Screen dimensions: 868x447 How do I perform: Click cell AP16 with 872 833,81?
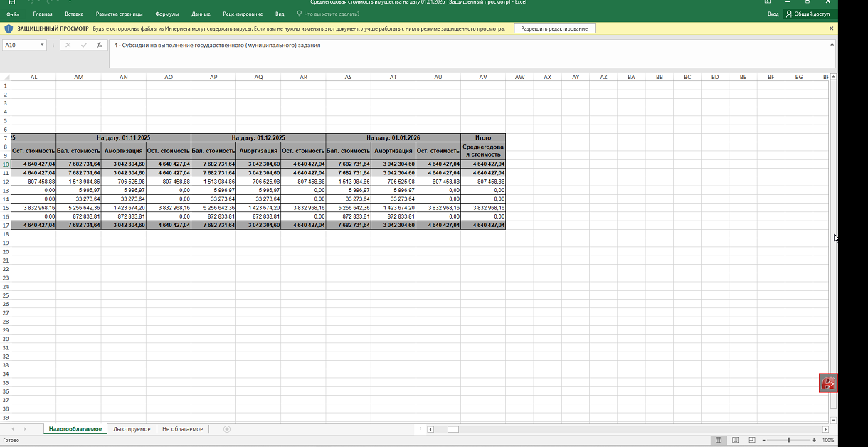click(213, 216)
